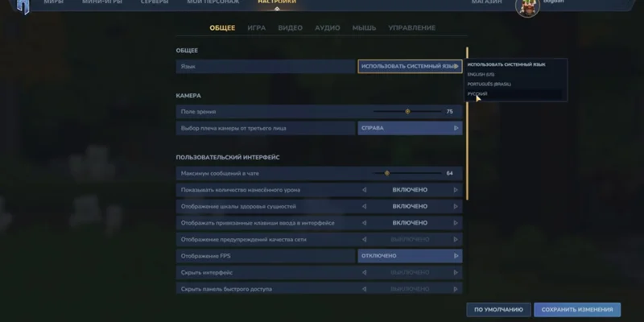Click the right arrow for Скрыть панель быстрого доступа
The image size is (644, 322).
(x=456, y=289)
